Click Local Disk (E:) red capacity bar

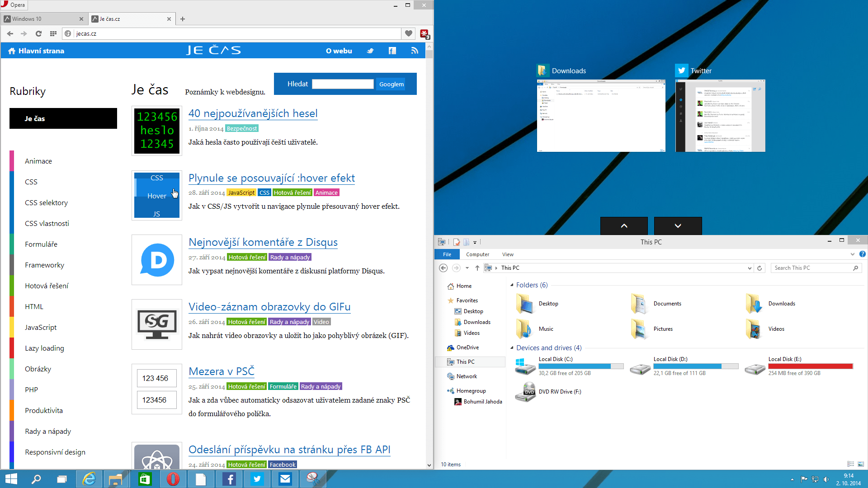pyautogui.click(x=811, y=366)
